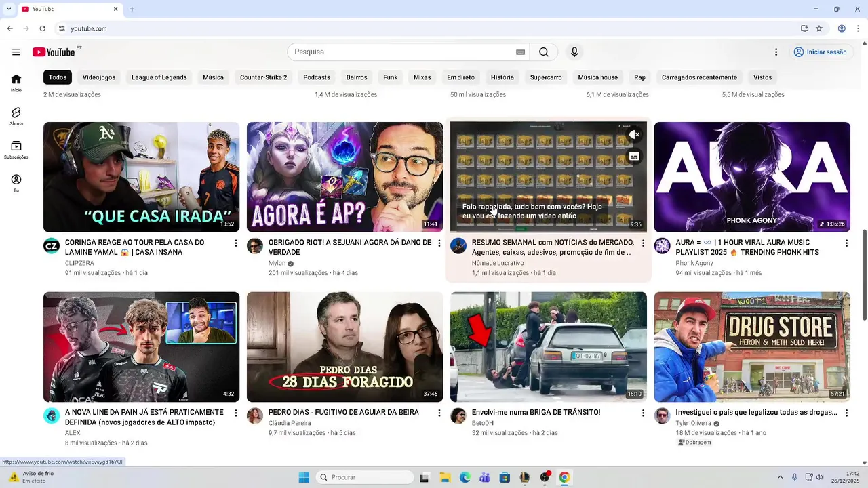Image resolution: width=868 pixels, height=488 pixels.
Task: Select the Videojogos filter chip
Action: coord(99,77)
